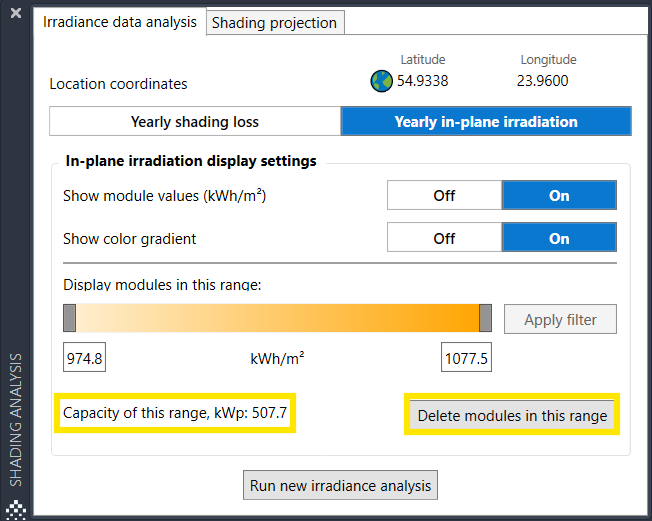The height and width of the screenshot is (521, 652).
Task: Click the right range slider handle
Action: (x=485, y=319)
